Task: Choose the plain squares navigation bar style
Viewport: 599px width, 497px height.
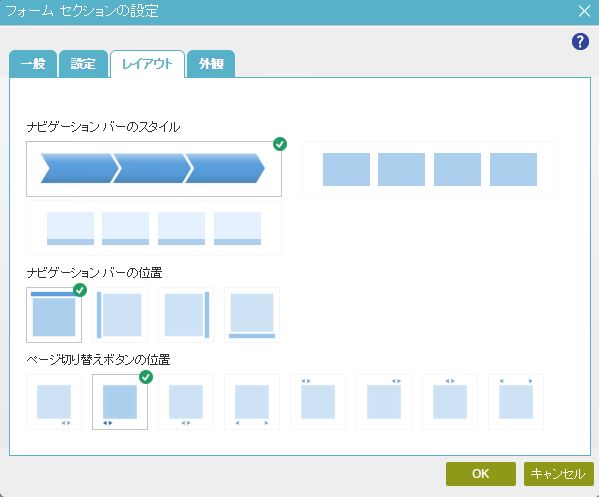Action: click(430, 169)
